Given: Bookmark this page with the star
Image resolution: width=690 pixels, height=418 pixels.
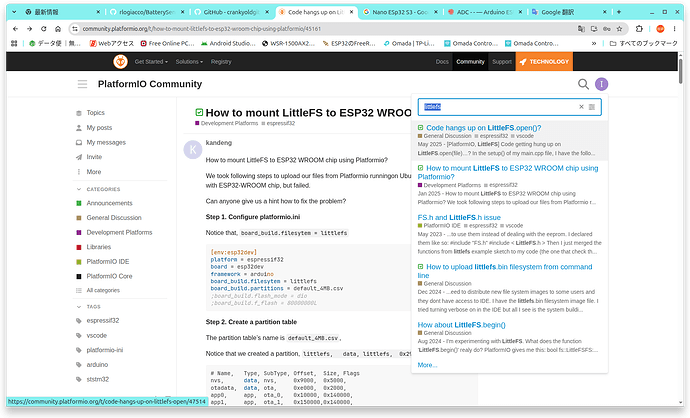Looking at the screenshot, I should point(620,29).
